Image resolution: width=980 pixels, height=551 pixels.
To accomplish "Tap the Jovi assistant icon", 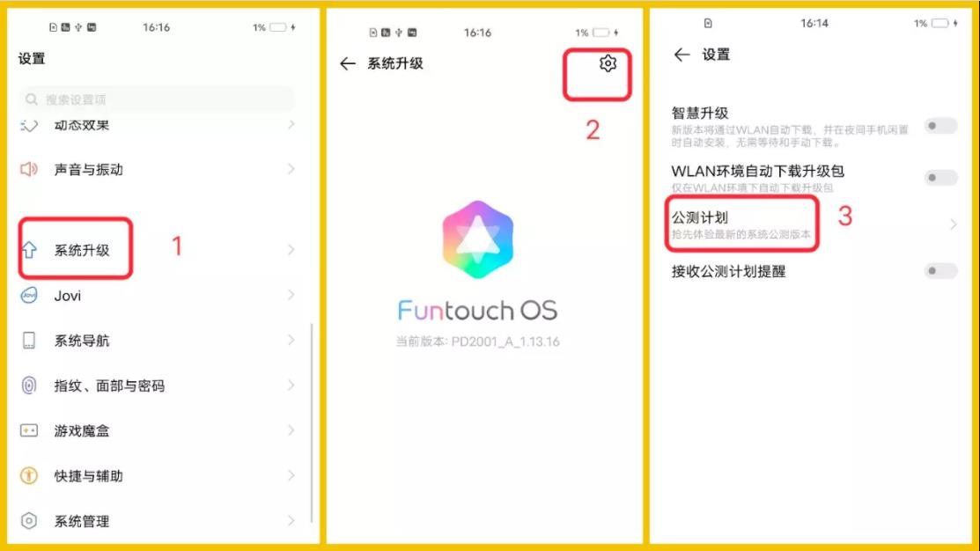I will [29, 295].
